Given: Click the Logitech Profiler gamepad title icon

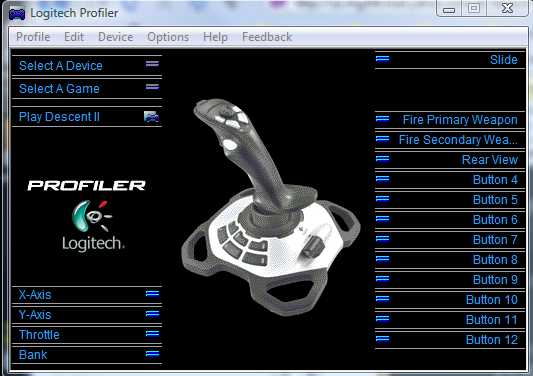Looking at the screenshot, I should click(x=17, y=14).
